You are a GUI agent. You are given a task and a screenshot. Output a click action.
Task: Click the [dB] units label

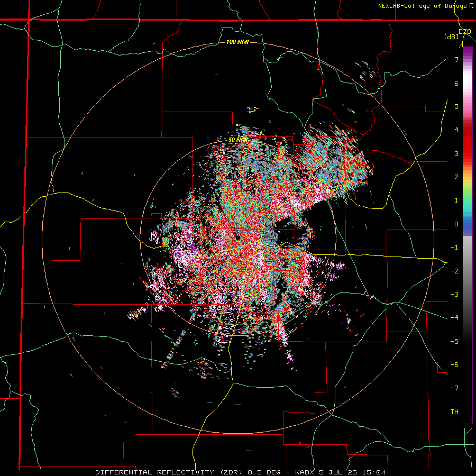tap(451, 37)
